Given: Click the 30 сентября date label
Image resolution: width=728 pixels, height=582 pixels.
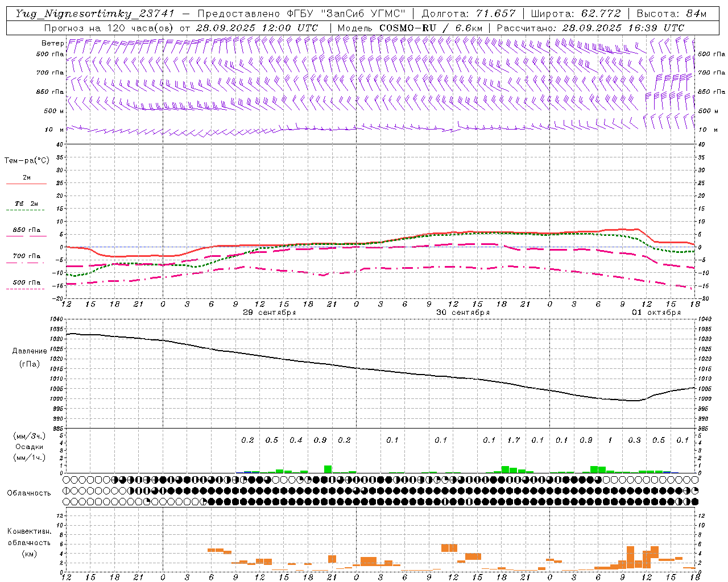Looking at the screenshot, I should tap(462, 313).
